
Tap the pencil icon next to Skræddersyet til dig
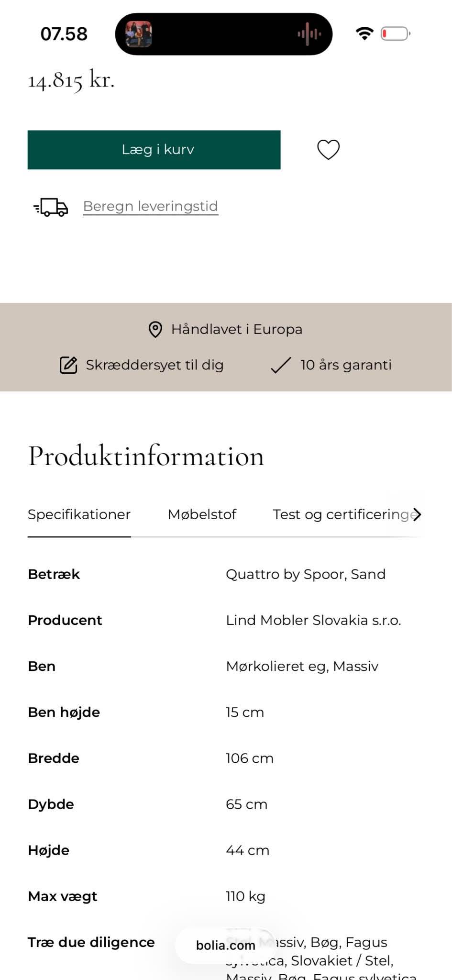click(x=68, y=365)
